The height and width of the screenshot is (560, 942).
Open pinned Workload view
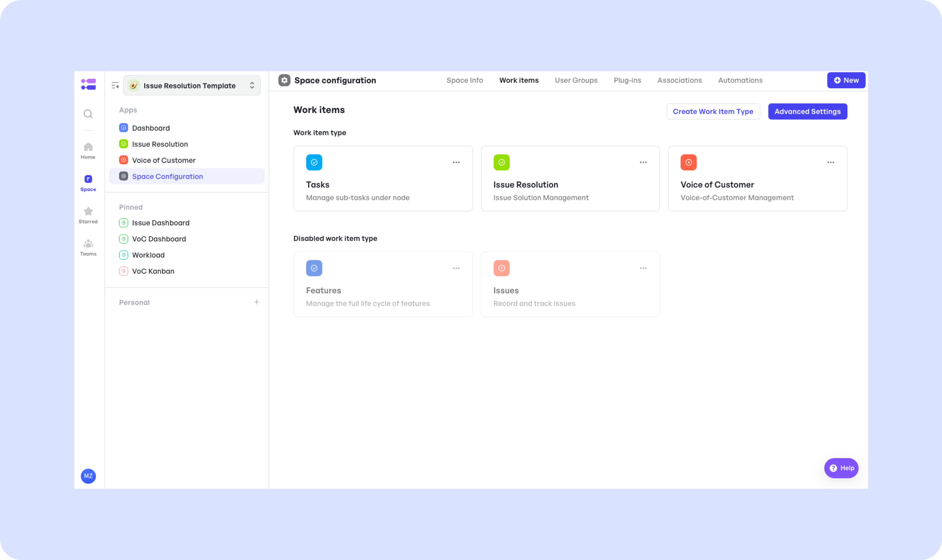[x=187, y=255]
